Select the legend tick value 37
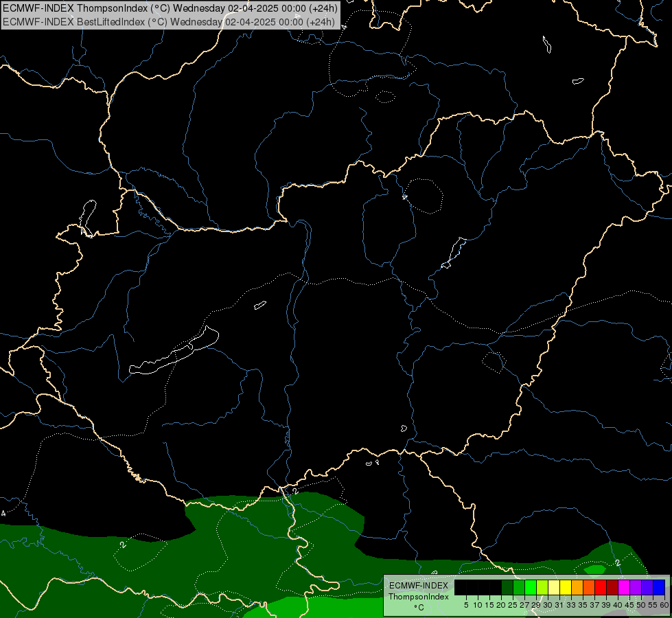The image size is (672, 618). pos(595,605)
